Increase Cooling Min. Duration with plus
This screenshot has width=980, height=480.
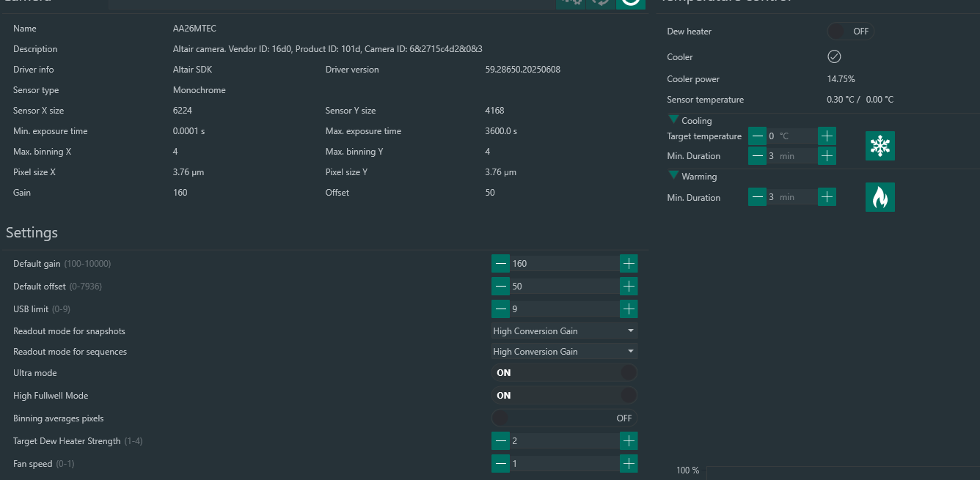tap(827, 156)
